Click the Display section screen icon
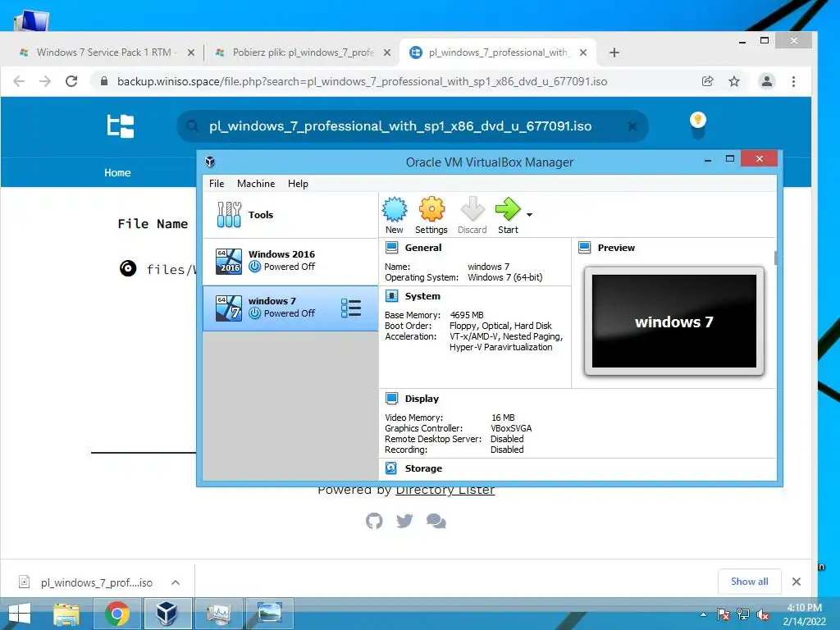840x630 pixels. pyautogui.click(x=391, y=399)
